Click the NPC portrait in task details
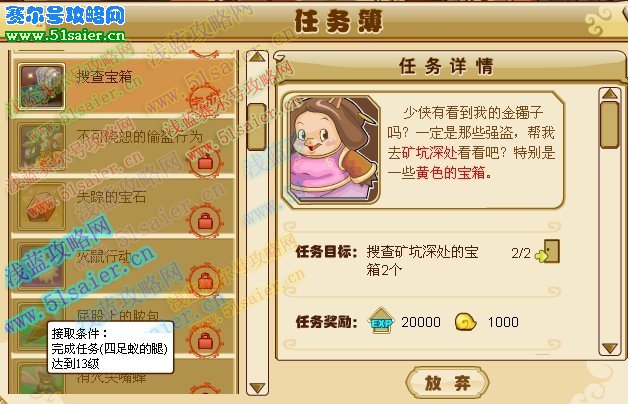Image resolution: width=628 pixels, height=404 pixels. click(x=332, y=150)
